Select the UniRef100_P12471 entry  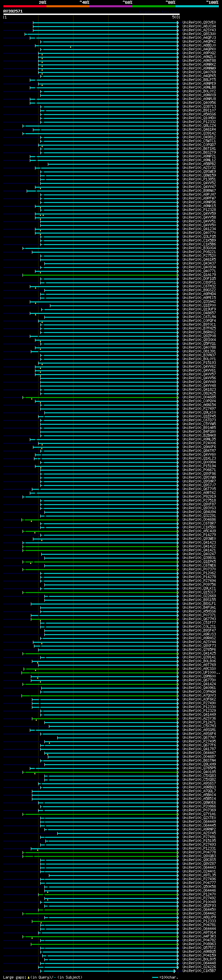(199, 722)
